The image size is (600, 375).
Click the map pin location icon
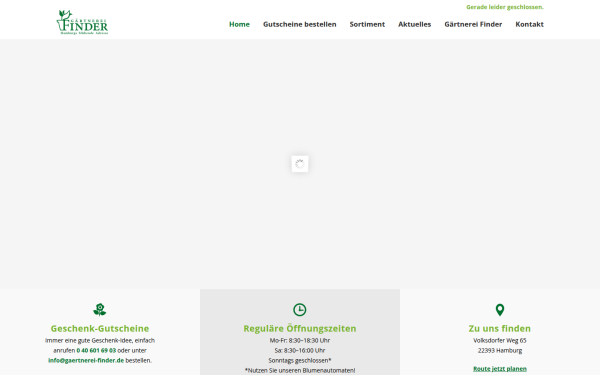[500, 310]
